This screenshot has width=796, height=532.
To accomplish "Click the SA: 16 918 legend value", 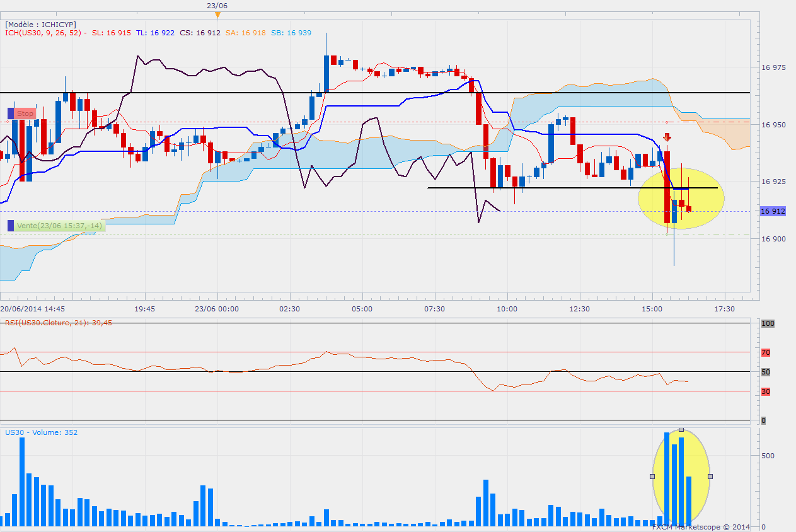I will pos(245,33).
